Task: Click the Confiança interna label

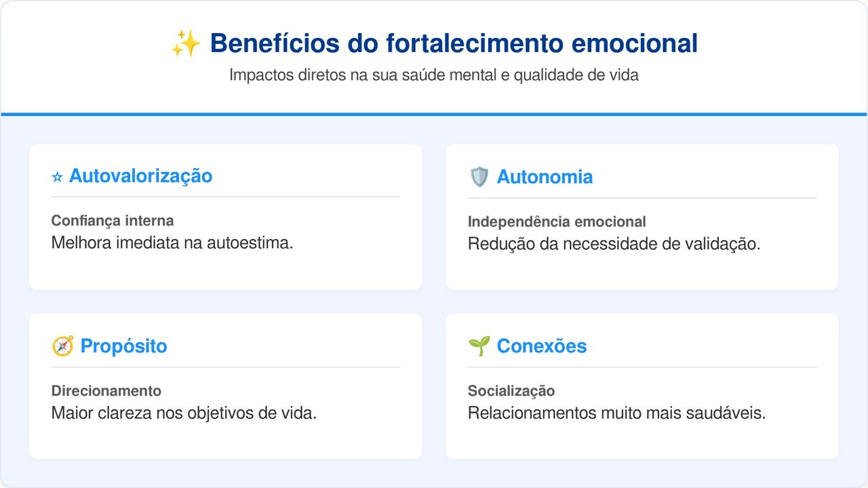Action: coord(113,221)
